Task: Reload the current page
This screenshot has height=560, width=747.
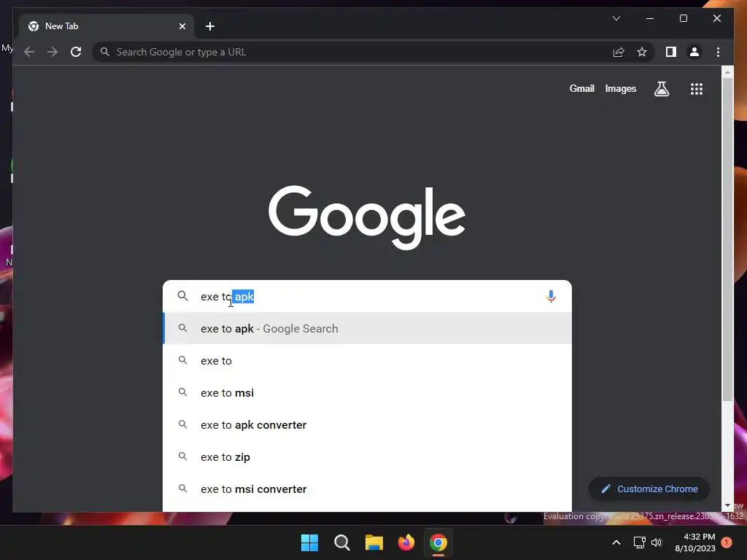Action: point(76,52)
